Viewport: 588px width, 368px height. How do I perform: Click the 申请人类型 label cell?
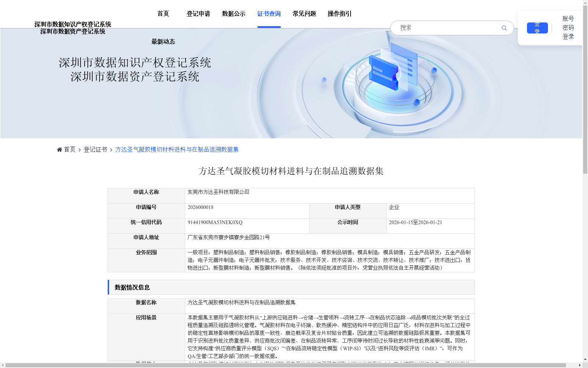348,211
